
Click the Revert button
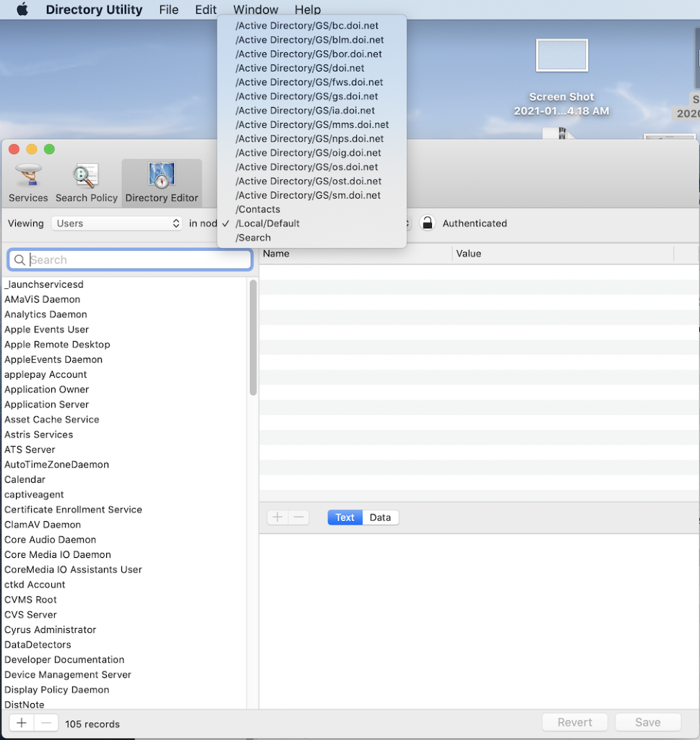(x=574, y=722)
